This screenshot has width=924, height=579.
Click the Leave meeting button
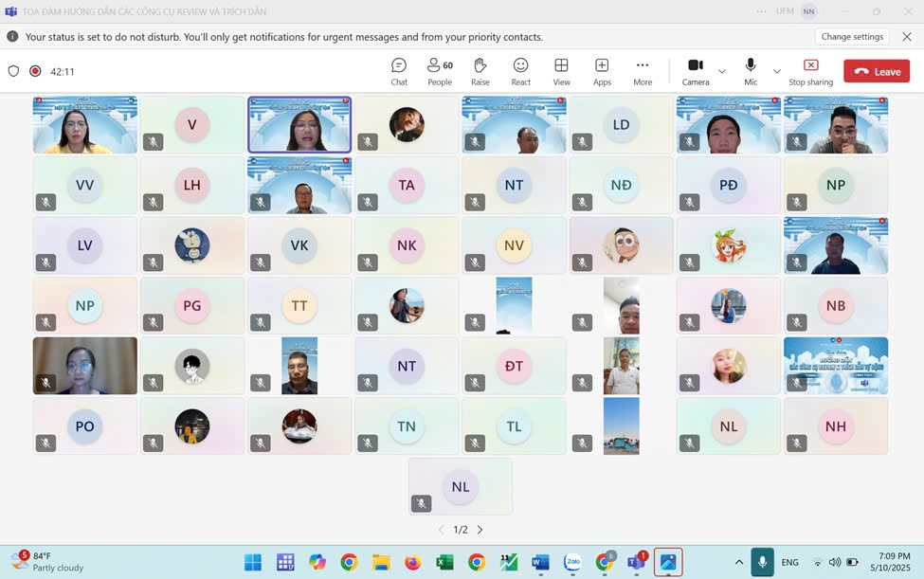(x=877, y=71)
